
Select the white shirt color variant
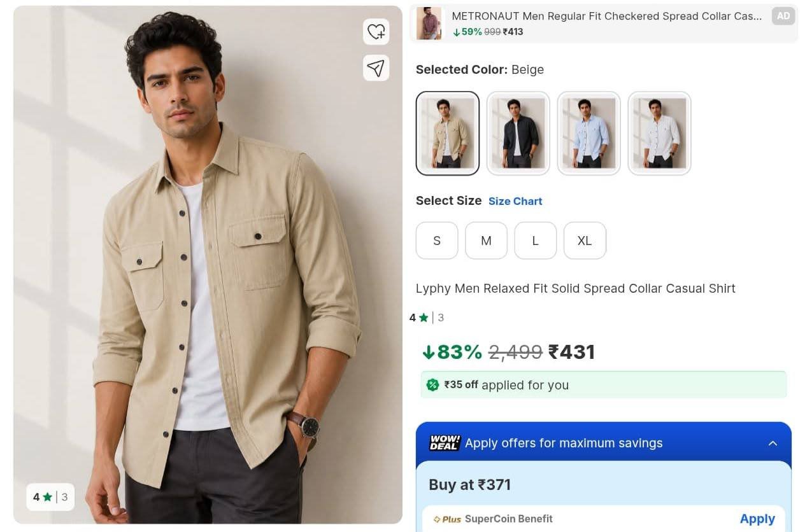coord(660,133)
